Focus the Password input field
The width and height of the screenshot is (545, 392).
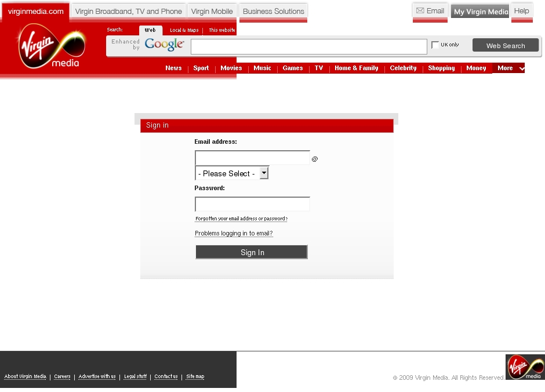(252, 204)
